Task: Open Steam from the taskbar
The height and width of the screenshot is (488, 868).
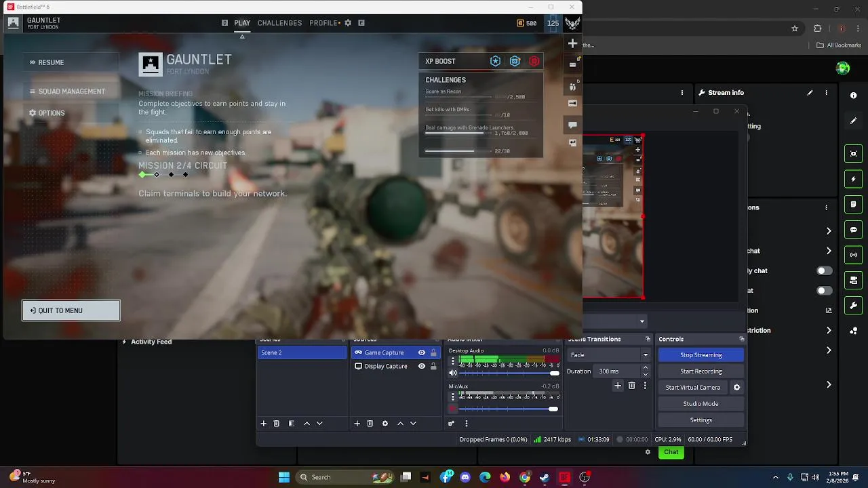Action: point(544,477)
